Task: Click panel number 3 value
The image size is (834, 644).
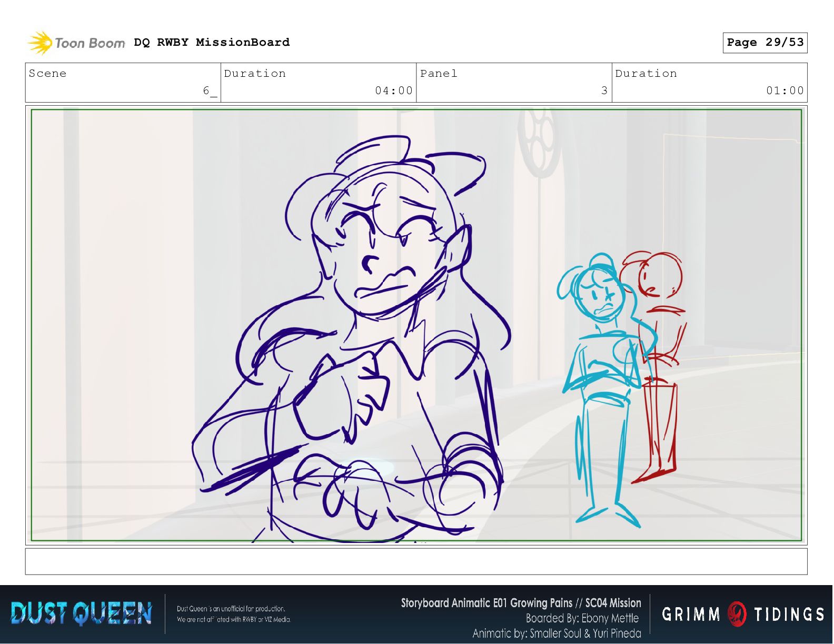Action: (604, 90)
